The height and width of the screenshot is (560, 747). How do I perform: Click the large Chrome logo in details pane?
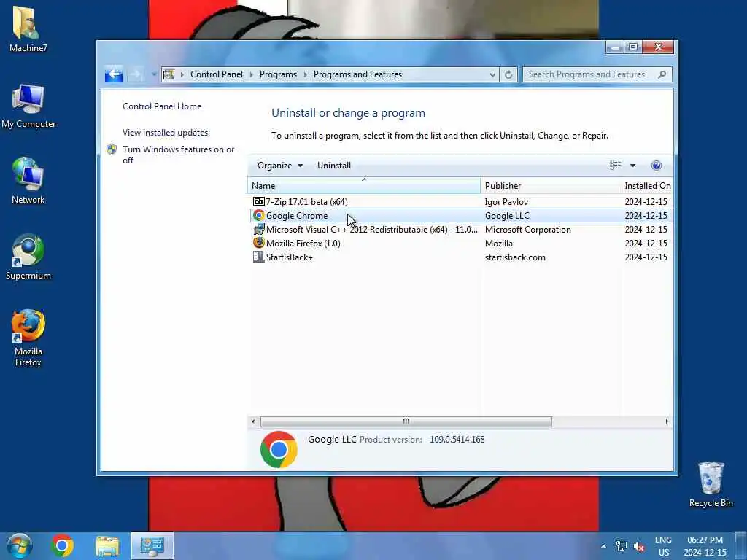coord(279,449)
